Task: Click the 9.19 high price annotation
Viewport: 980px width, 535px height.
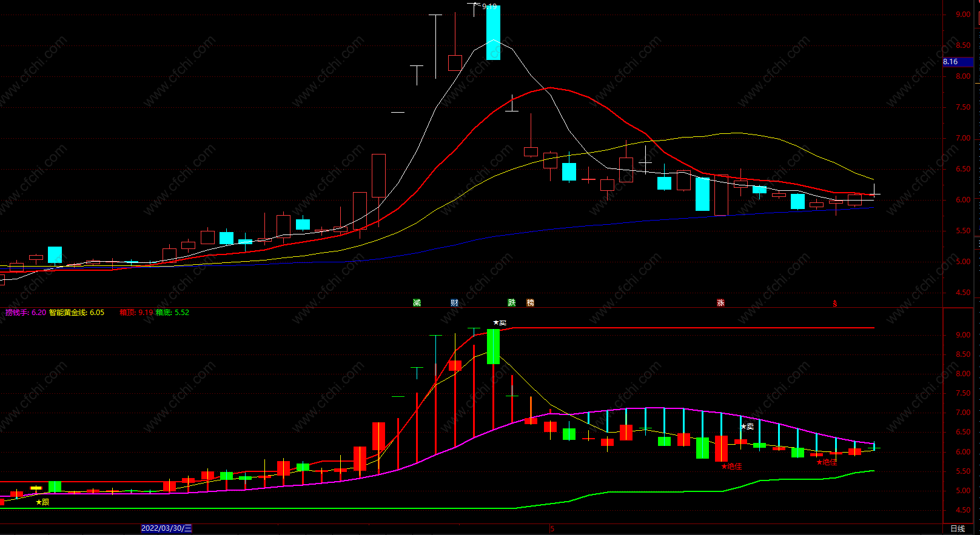Action: tap(489, 7)
